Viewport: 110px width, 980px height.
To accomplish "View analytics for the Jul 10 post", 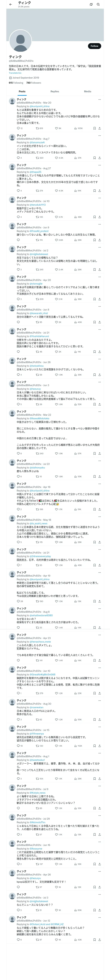I will 75,217.
